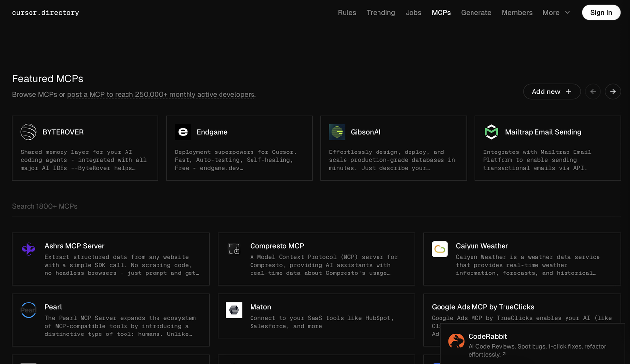Click the Ashra purple flower icon
The height and width of the screenshot is (364, 630).
[29, 249]
